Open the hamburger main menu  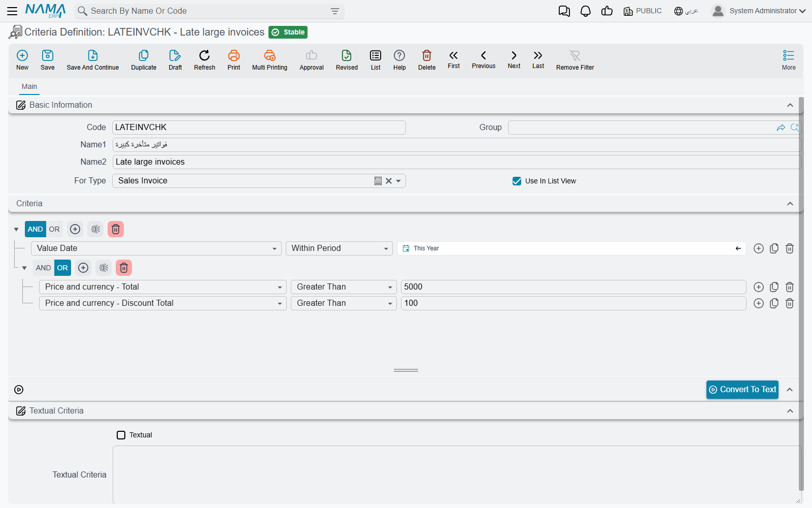pyautogui.click(x=12, y=11)
